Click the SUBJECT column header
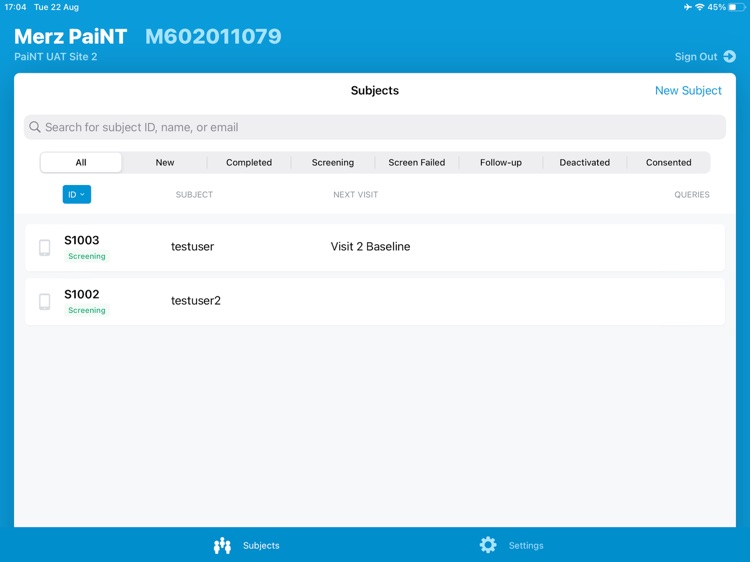 click(194, 195)
